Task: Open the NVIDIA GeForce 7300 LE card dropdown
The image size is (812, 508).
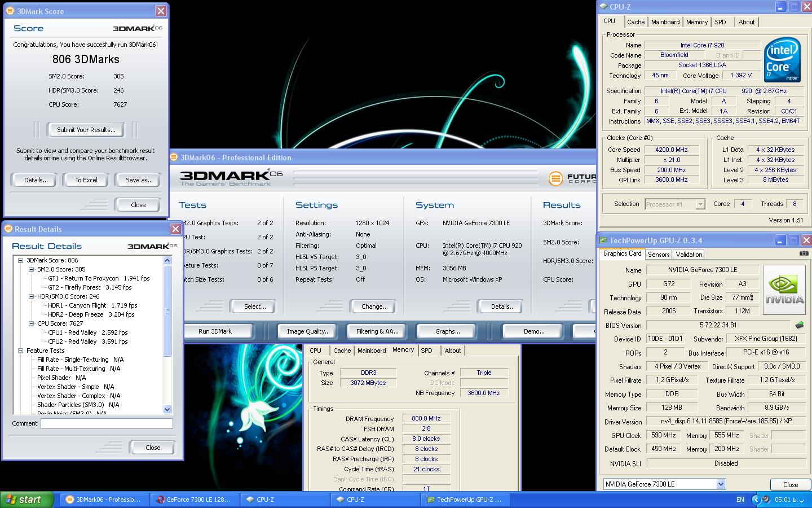Action: click(x=721, y=484)
